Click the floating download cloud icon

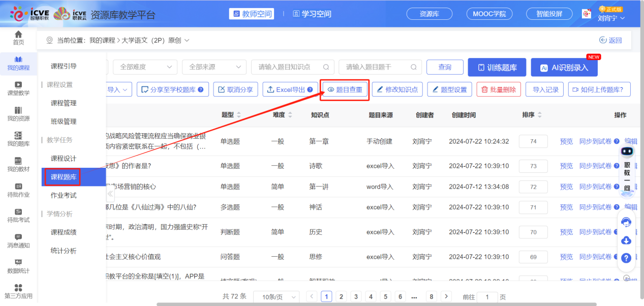(x=627, y=240)
